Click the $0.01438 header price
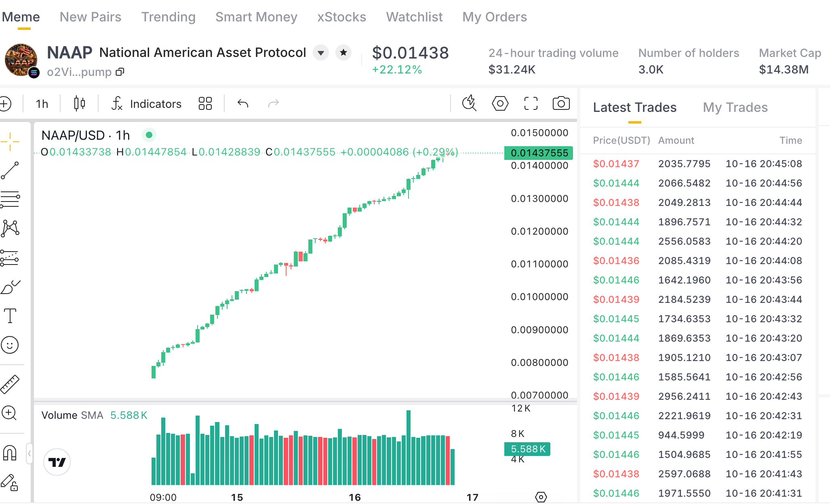The height and width of the screenshot is (504, 830). pos(411,53)
